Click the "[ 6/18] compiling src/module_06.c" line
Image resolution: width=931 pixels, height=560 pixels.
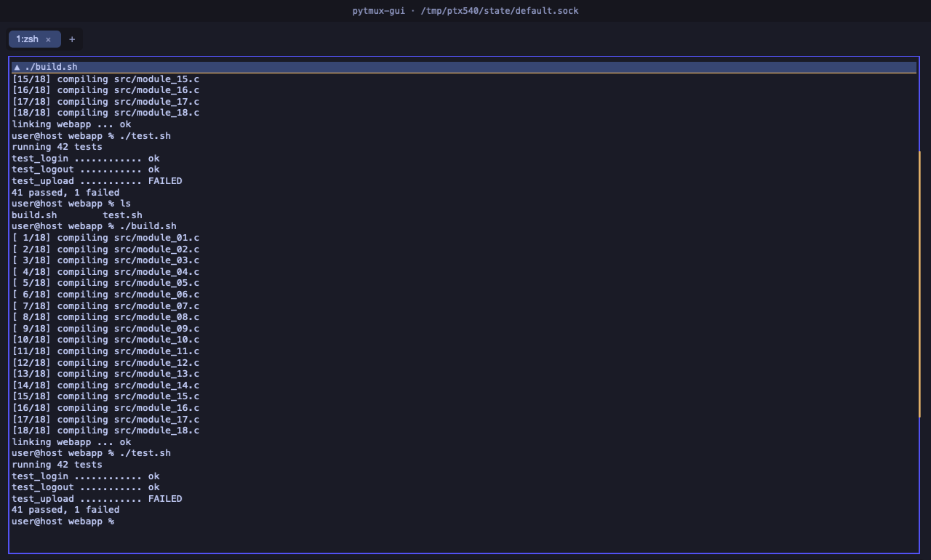tap(105, 295)
